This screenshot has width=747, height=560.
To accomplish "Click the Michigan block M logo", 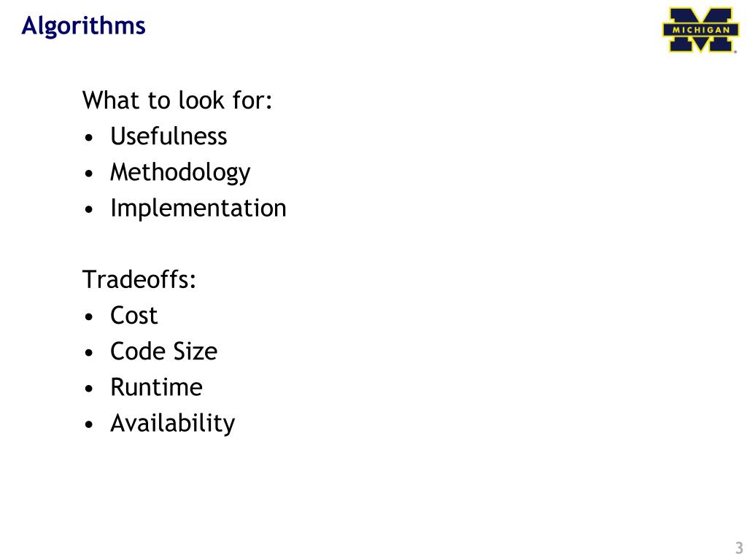I will [x=700, y=29].
